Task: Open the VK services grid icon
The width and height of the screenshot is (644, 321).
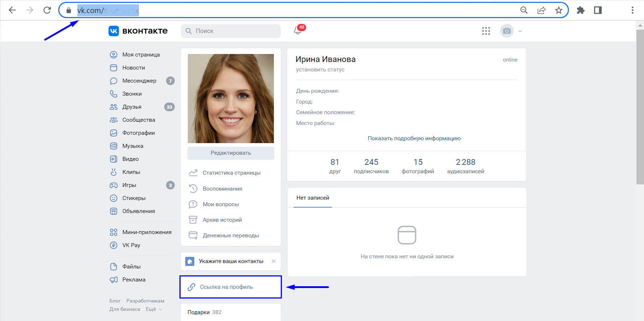Action: coord(486,31)
